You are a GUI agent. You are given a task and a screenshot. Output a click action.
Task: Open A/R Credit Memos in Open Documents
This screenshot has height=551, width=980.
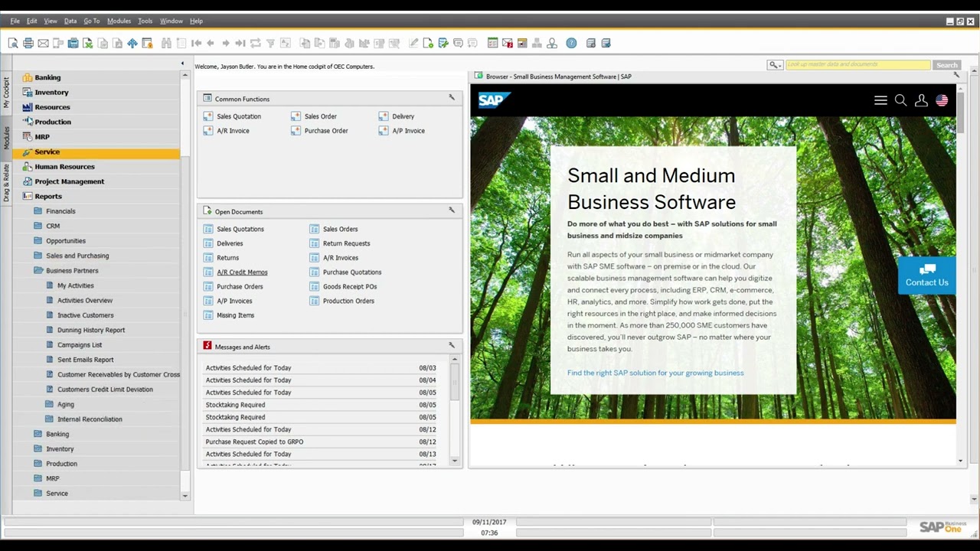click(x=242, y=272)
